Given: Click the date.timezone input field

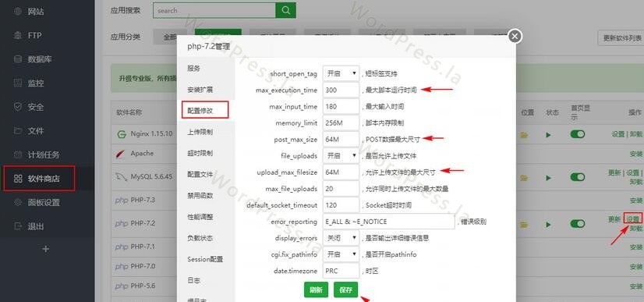Looking at the screenshot, I should point(341,271).
